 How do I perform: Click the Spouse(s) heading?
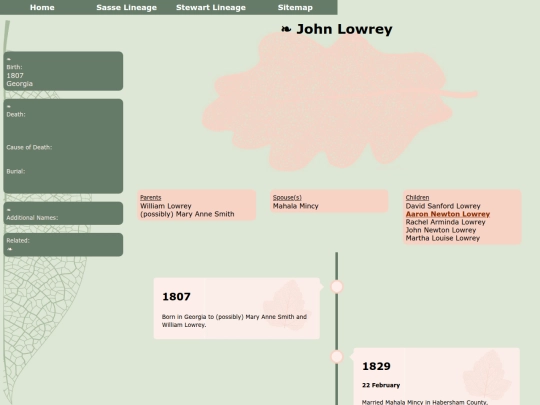[287, 197]
